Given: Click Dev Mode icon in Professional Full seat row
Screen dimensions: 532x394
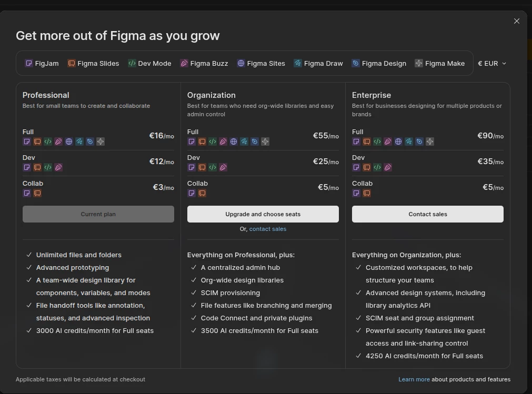Looking at the screenshot, I should [48, 142].
